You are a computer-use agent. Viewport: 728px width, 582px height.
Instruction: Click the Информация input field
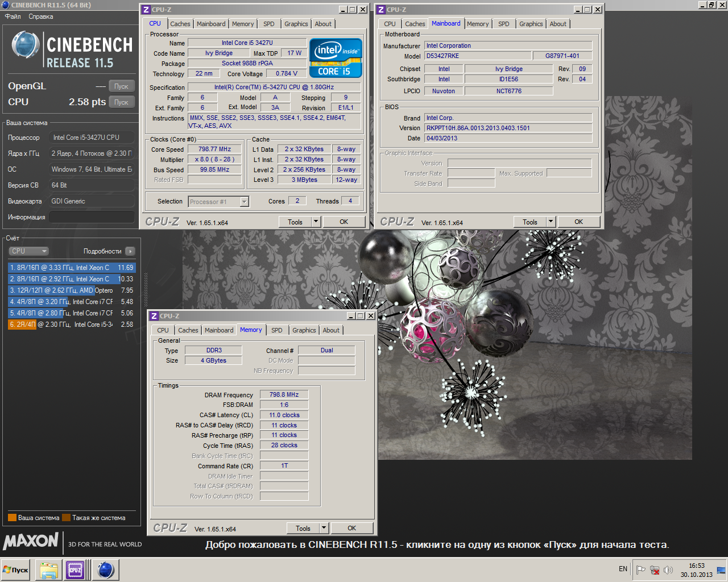click(92, 217)
